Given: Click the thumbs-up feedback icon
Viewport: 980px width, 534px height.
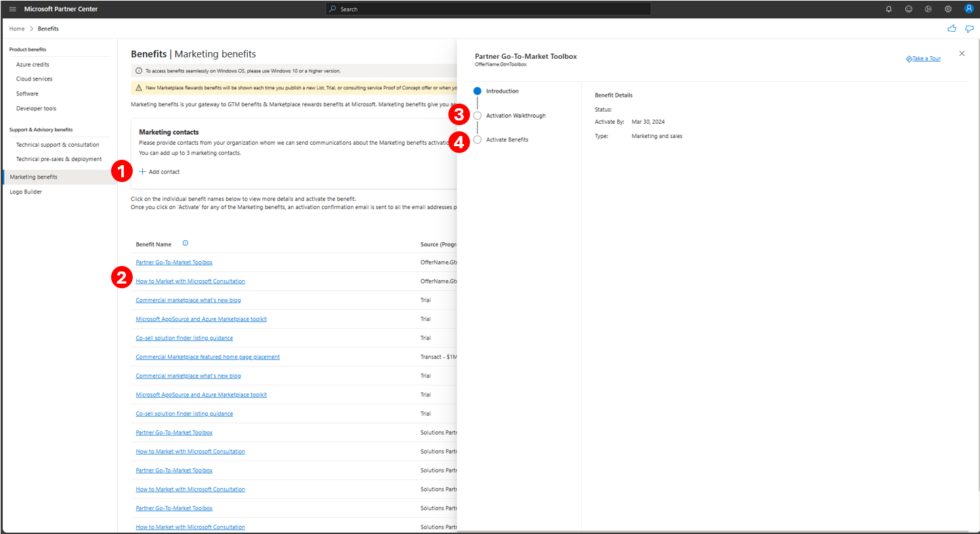Looking at the screenshot, I should tap(952, 28).
